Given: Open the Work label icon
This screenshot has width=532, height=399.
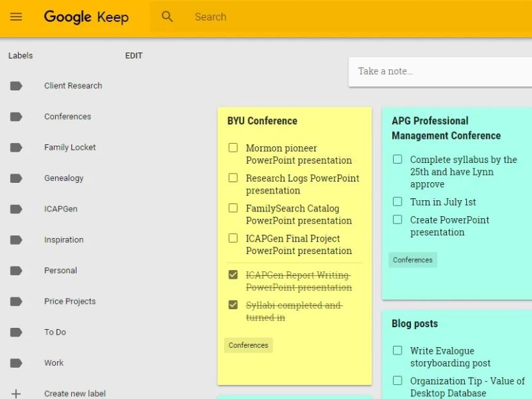Looking at the screenshot, I should (x=17, y=362).
